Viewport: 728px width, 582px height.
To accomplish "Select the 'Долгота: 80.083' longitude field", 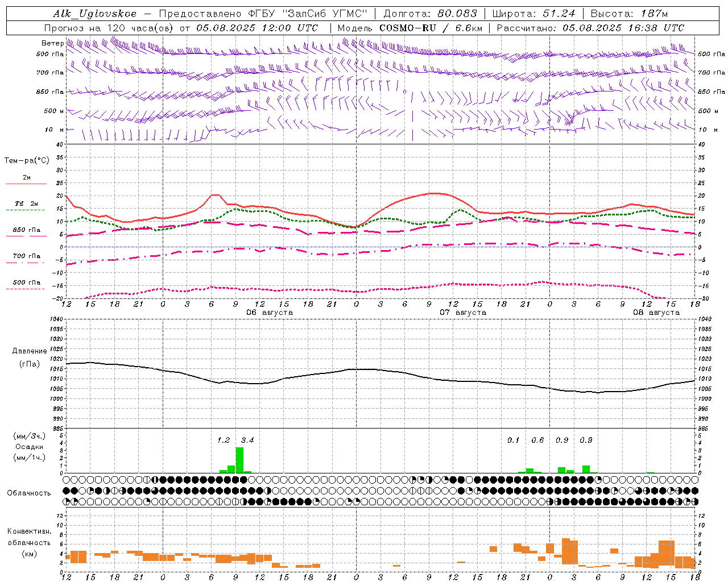I will tap(430, 14).
